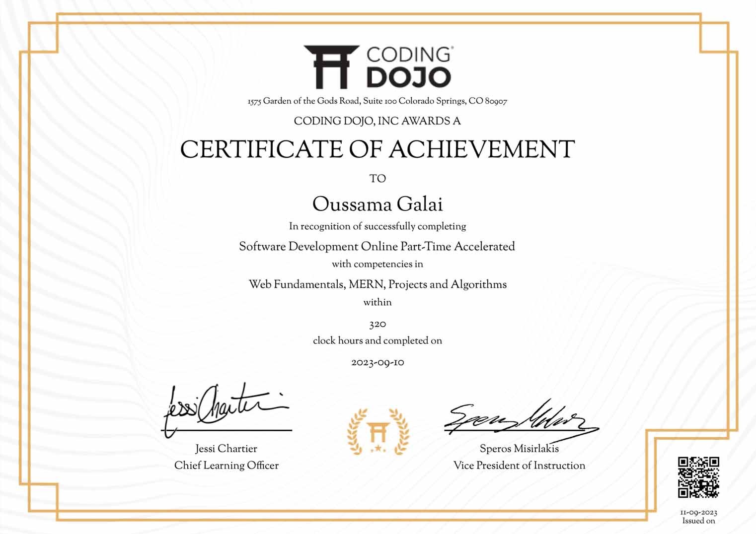Click the title 'Vice President of Instruction'

pyautogui.click(x=519, y=466)
